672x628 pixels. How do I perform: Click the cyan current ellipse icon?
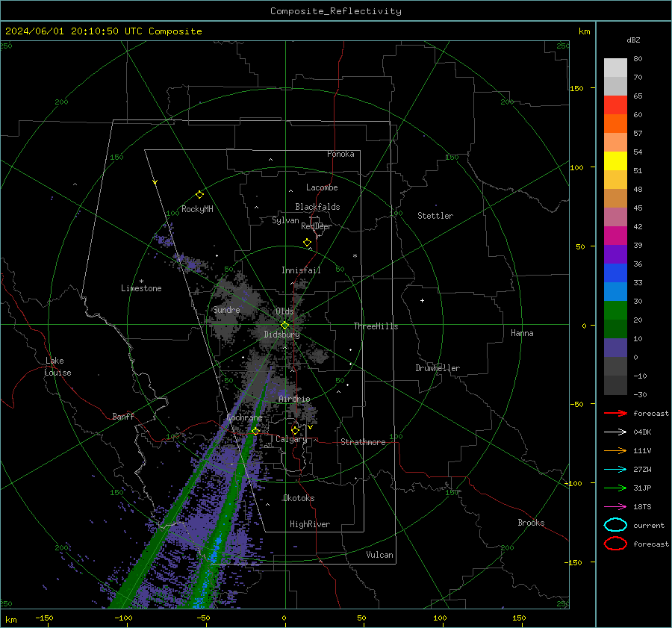tap(615, 525)
